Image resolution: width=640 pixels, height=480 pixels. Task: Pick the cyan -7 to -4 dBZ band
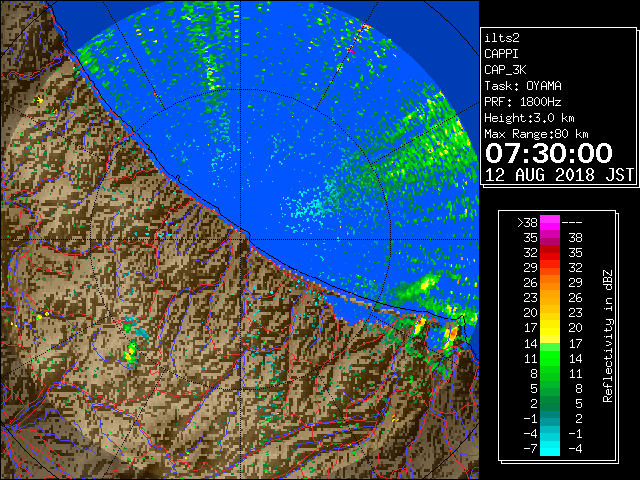click(550, 449)
